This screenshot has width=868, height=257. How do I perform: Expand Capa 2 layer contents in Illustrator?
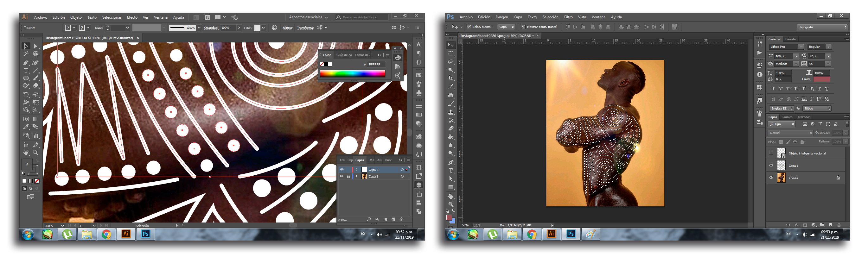[x=356, y=170]
